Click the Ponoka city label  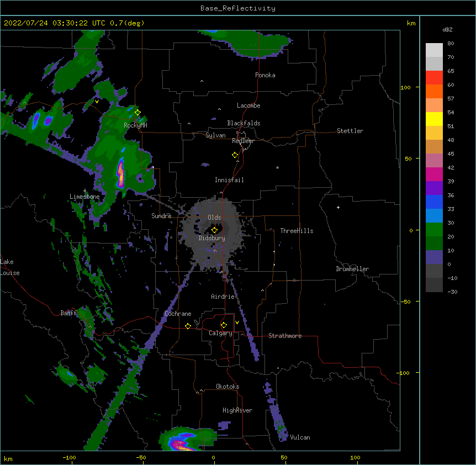click(265, 75)
